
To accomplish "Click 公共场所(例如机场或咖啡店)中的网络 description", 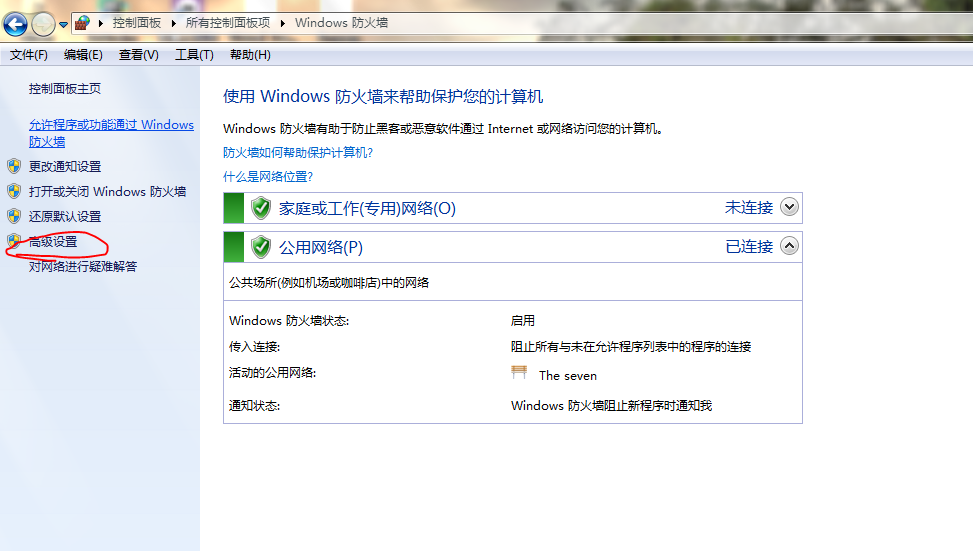I will coord(329,283).
